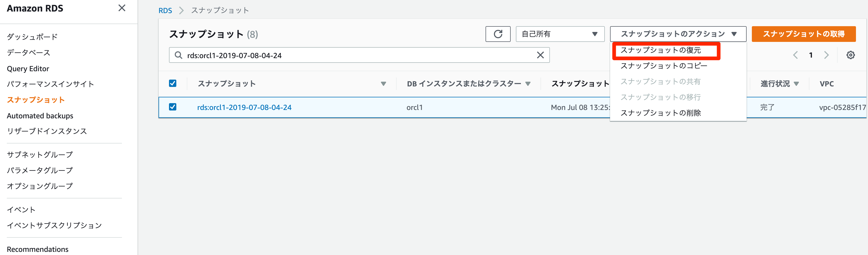Sort by DB インスタンスまたはクラスター column
The width and height of the screenshot is (868, 255).
[528, 84]
